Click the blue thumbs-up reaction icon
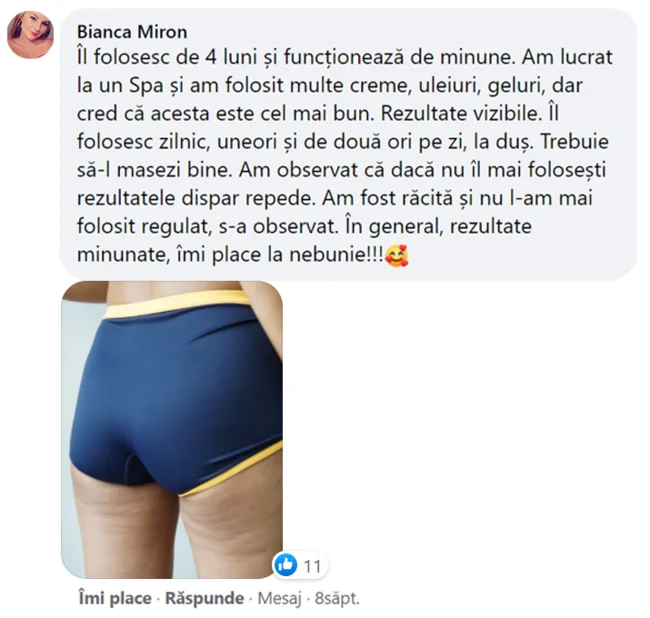 pos(286,565)
